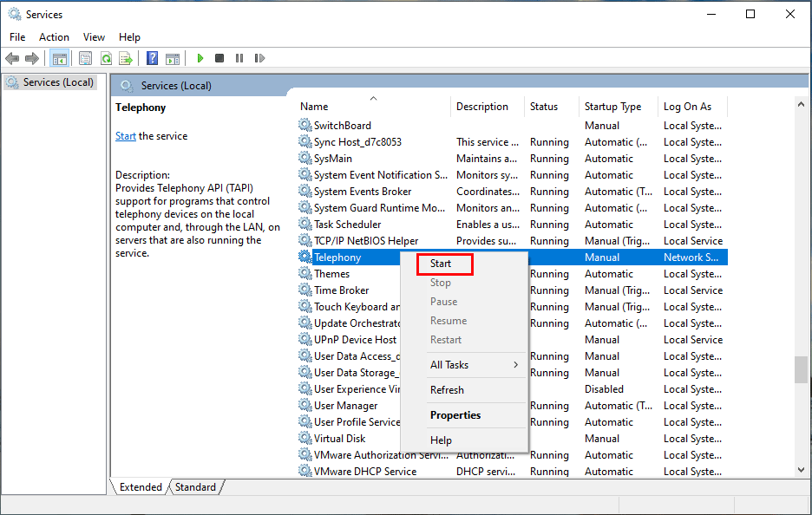Click the gear icon beside Virtual Disk
This screenshot has height=515, width=812.
point(305,439)
